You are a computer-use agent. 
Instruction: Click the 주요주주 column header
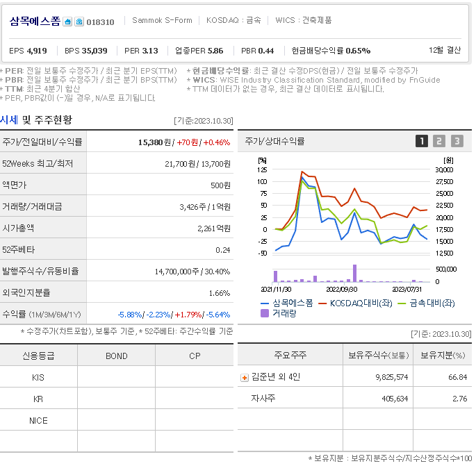point(290,355)
